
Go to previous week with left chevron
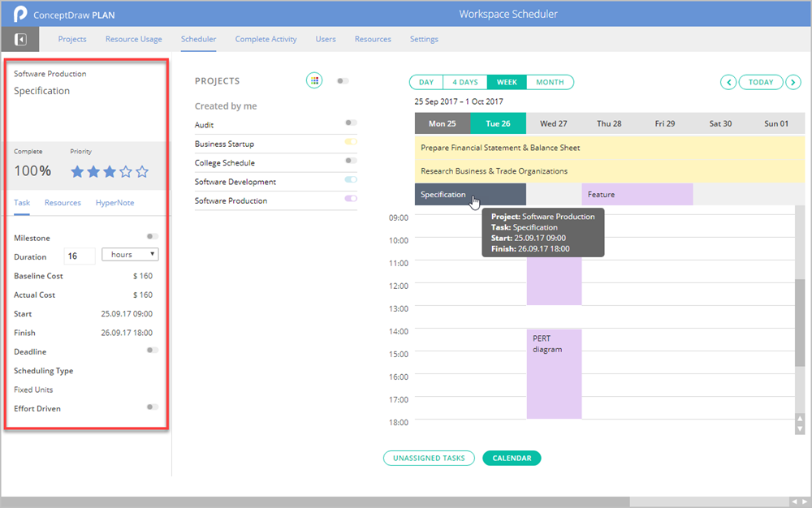click(728, 82)
